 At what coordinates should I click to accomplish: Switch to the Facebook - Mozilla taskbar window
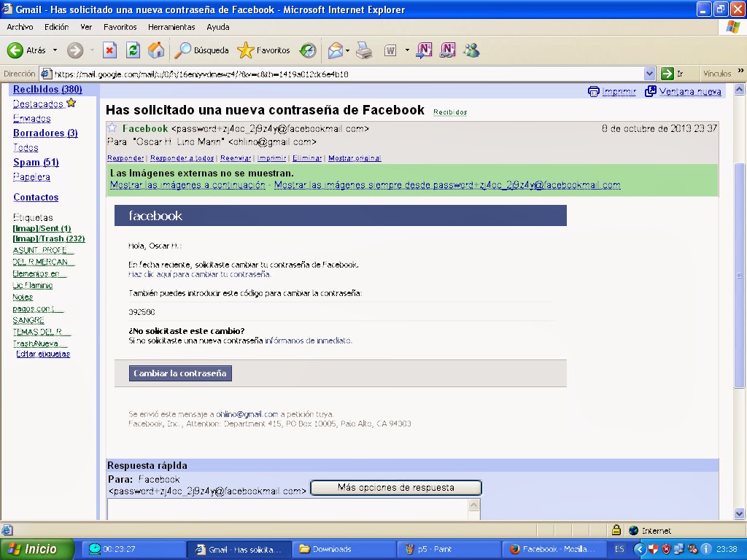[554, 549]
